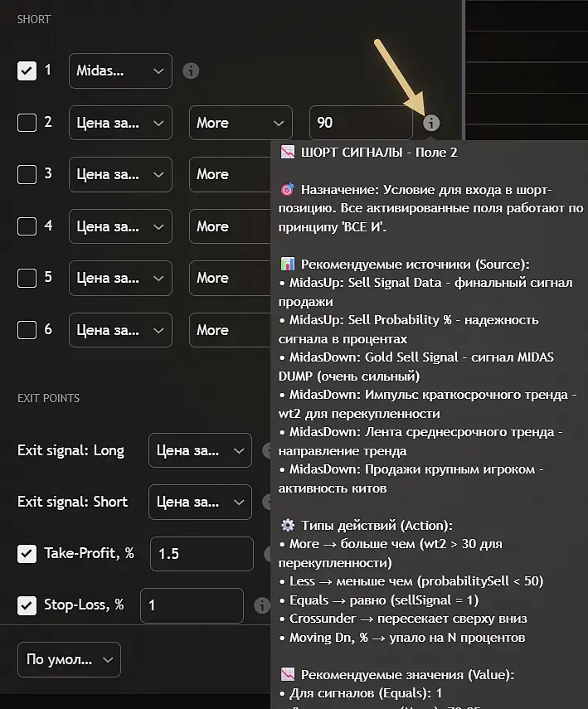The height and width of the screenshot is (709, 588).
Task: Open info tooltip for Short row 1
Action: click(x=191, y=71)
